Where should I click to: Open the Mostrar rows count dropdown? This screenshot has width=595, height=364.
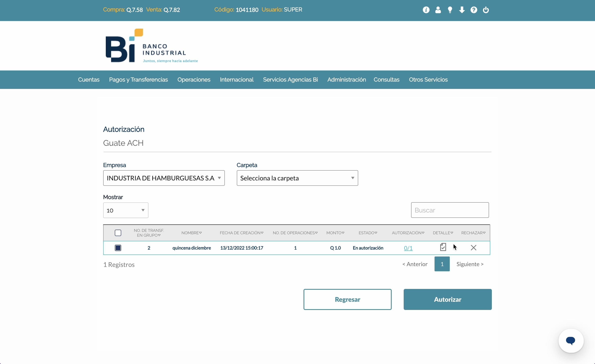[x=126, y=210]
